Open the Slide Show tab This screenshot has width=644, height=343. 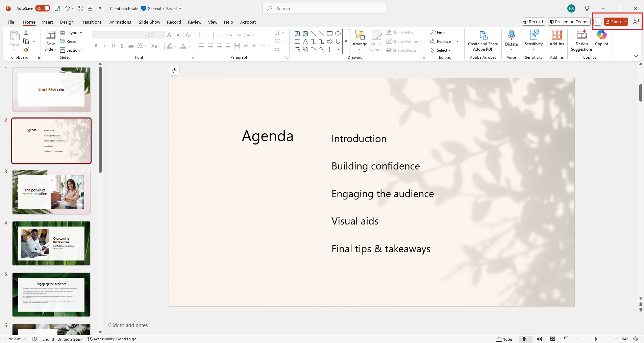[149, 22]
